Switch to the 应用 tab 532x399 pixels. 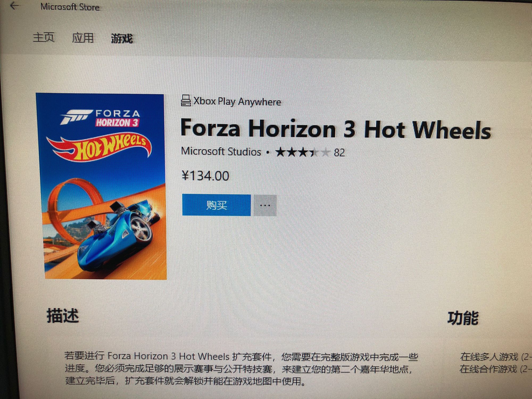[x=83, y=38]
